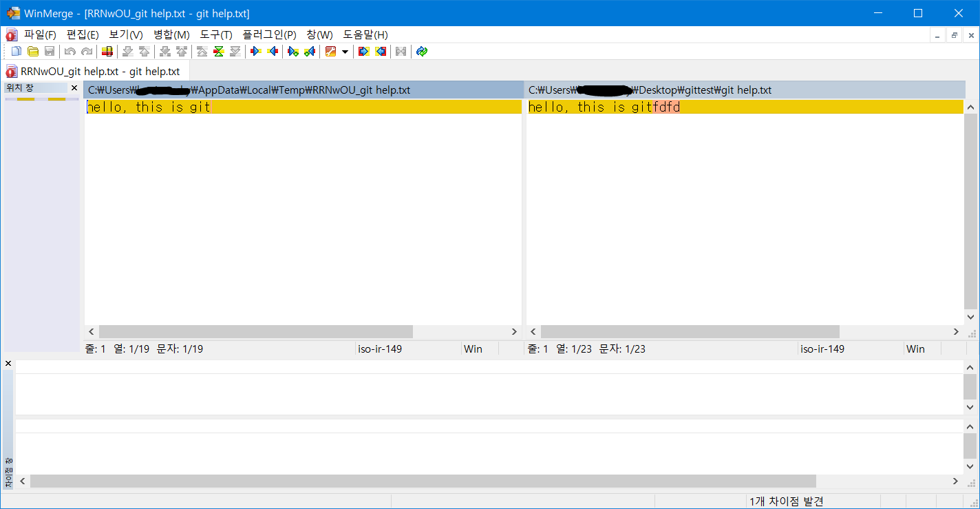
Task: Click the Open folder toolbar icon
Action: click(x=33, y=52)
